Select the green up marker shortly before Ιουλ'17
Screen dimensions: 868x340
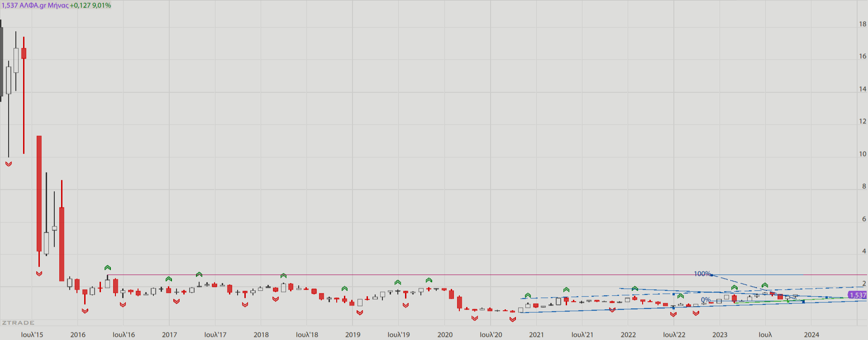coord(199,274)
